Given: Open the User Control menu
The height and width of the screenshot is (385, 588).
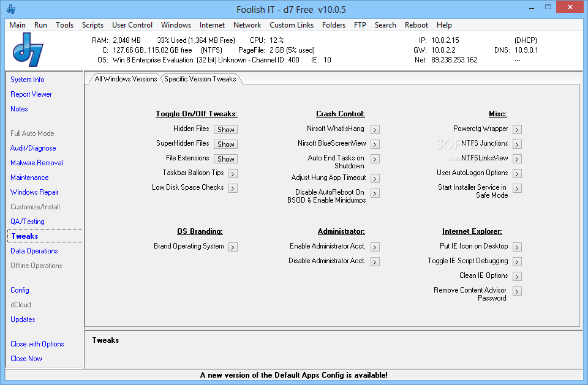Looking at the screenshot, I should pyautogui.click(x=132, y=24).
